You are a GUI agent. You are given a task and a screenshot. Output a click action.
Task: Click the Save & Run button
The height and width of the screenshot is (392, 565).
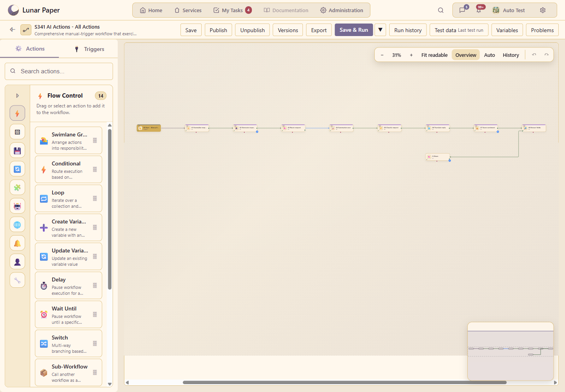click(x=354, y=30)
